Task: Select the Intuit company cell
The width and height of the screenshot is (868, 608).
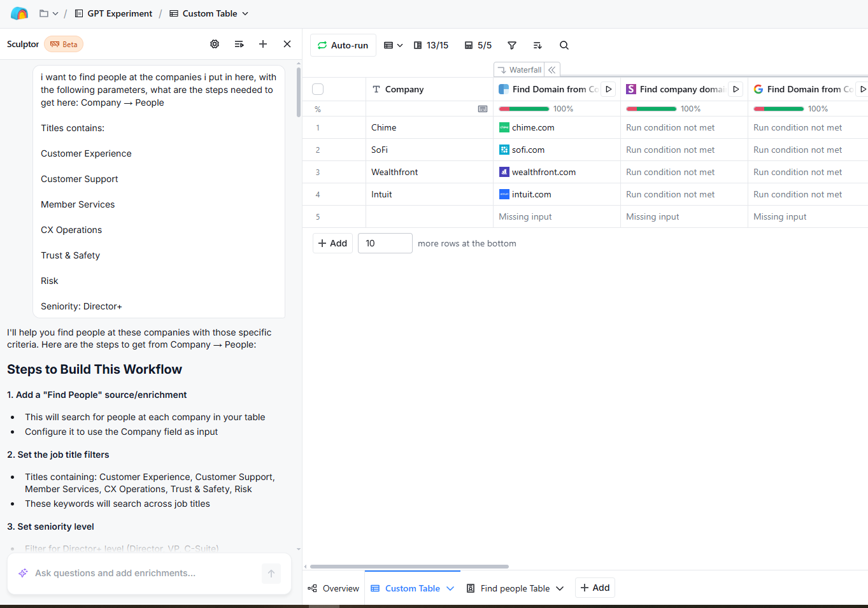Action: [x=429, y=194]
